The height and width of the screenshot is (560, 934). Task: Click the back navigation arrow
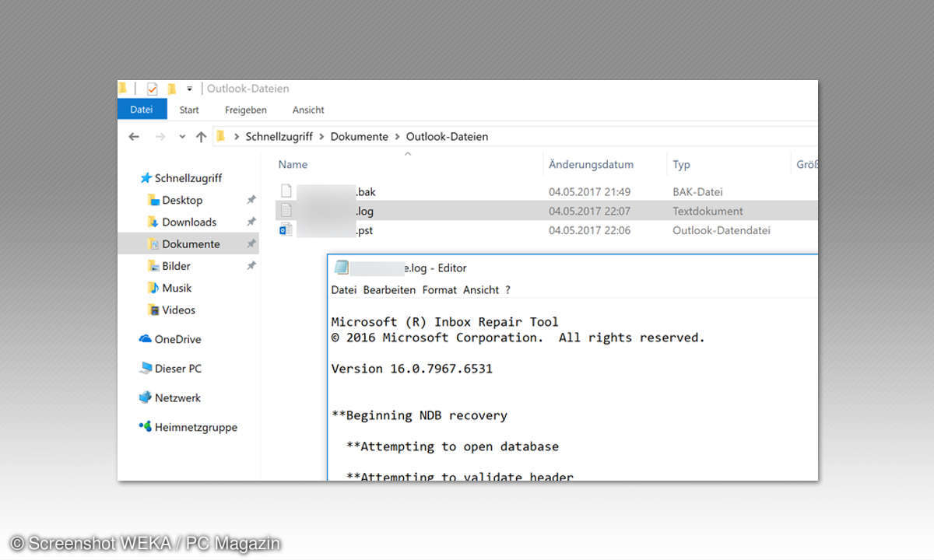tap(134, 136)
